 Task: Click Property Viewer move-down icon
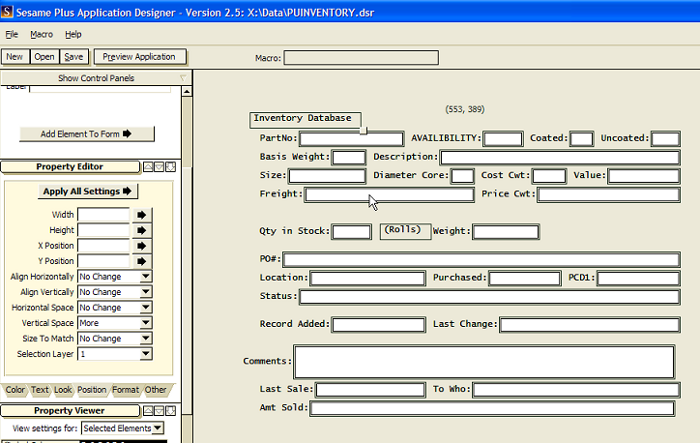tap(159, 411)
